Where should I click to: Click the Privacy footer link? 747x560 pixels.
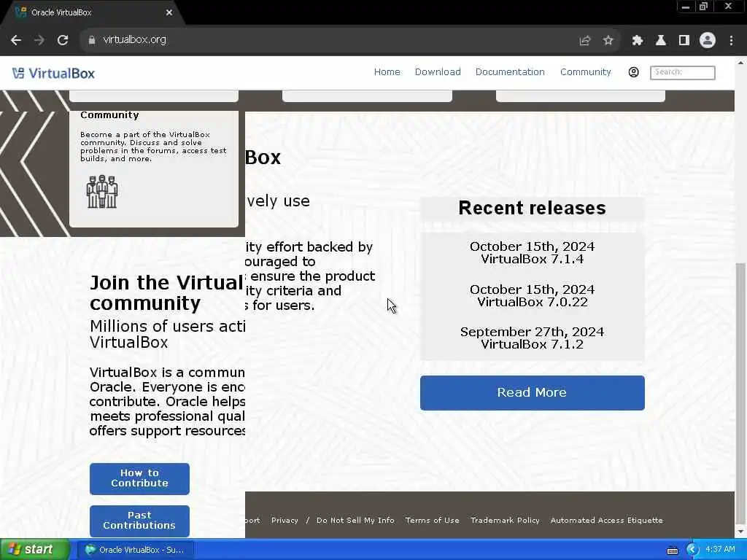[285, 521]
